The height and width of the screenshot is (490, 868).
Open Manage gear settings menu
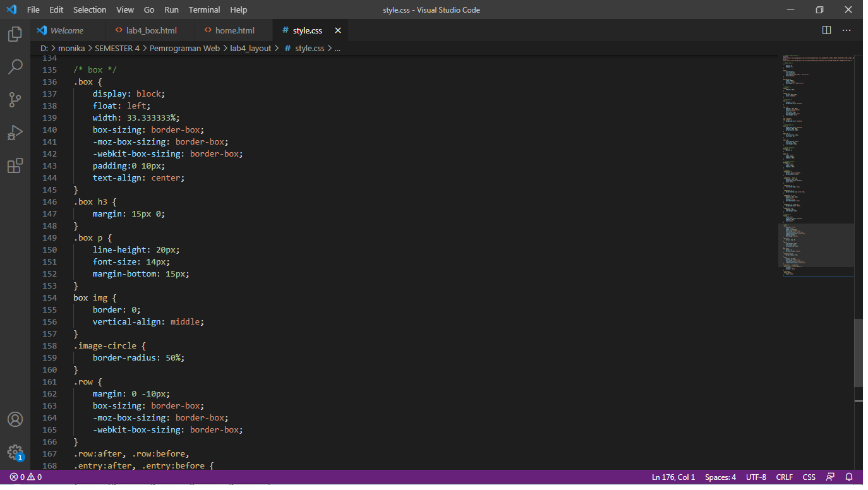15,452
